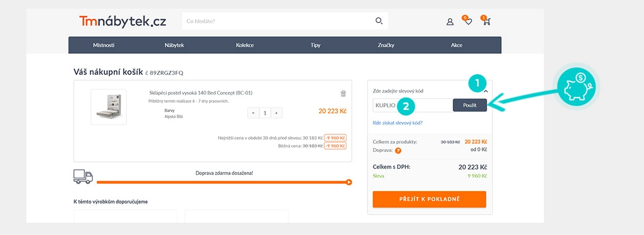Click the product price 20 223 Kč
This screenshot has width=644, height=235.
coord(333,110)
